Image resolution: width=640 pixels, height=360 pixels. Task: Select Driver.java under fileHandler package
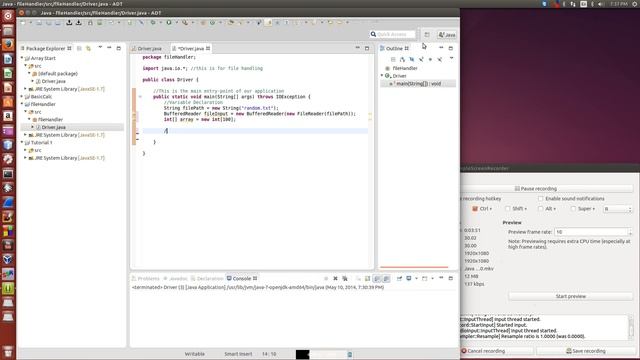[53, 127]
